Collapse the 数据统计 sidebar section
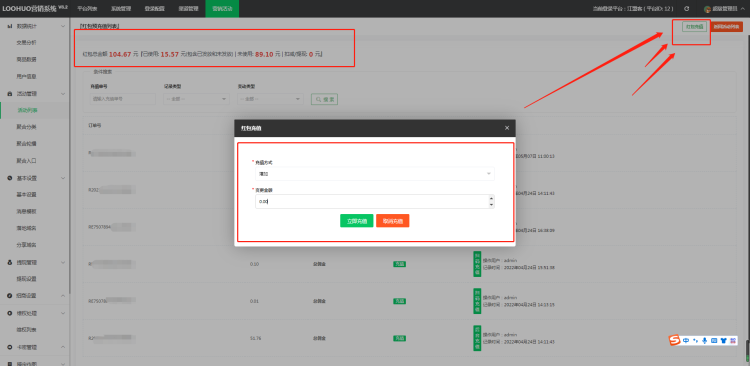 click(63, 26)
